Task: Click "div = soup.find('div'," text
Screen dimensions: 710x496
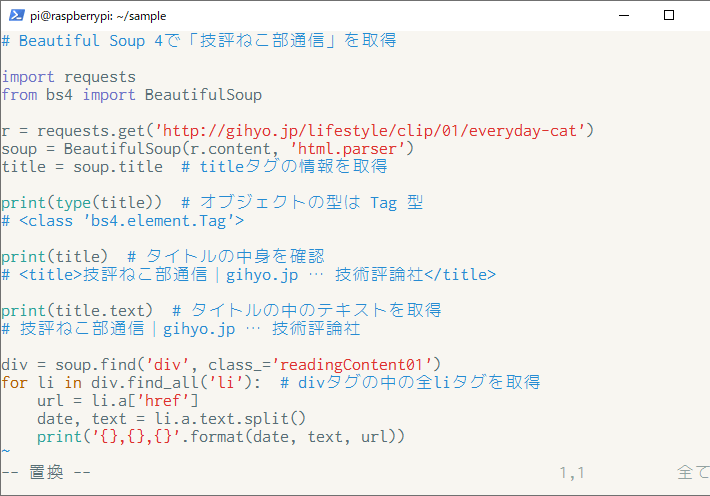Action: pyautogui.click(x=100, y=365)
